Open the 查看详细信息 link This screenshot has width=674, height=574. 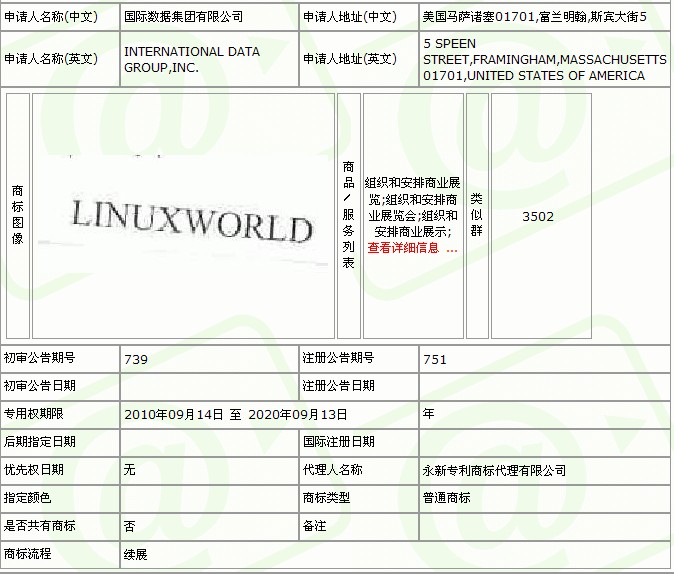coord(412,248)
